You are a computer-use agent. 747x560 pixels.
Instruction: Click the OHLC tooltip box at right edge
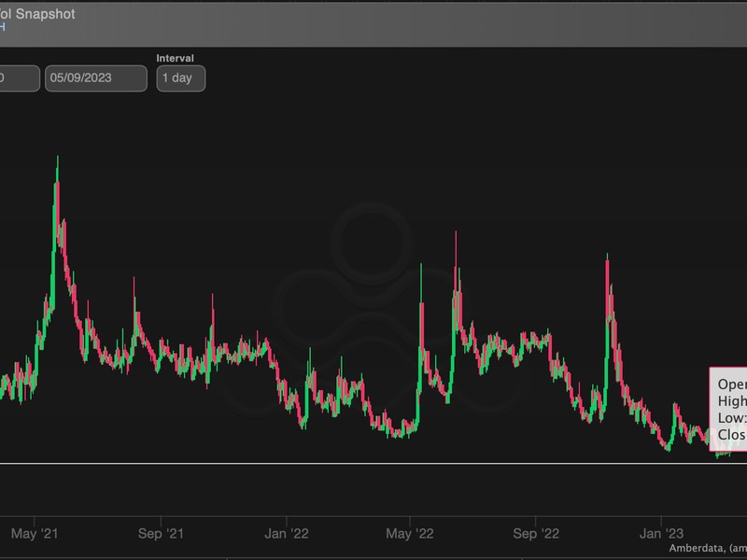click(x=728, y=409)
